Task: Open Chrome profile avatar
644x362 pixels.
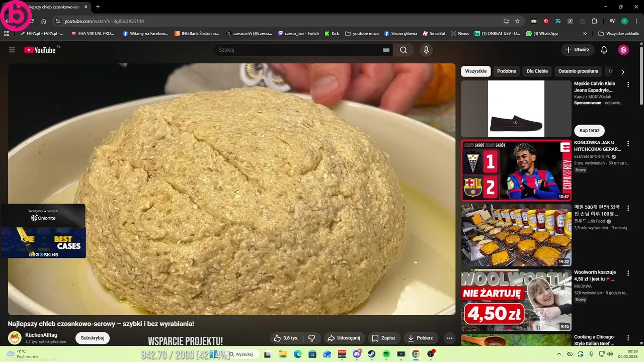Action: coord(624,21)
